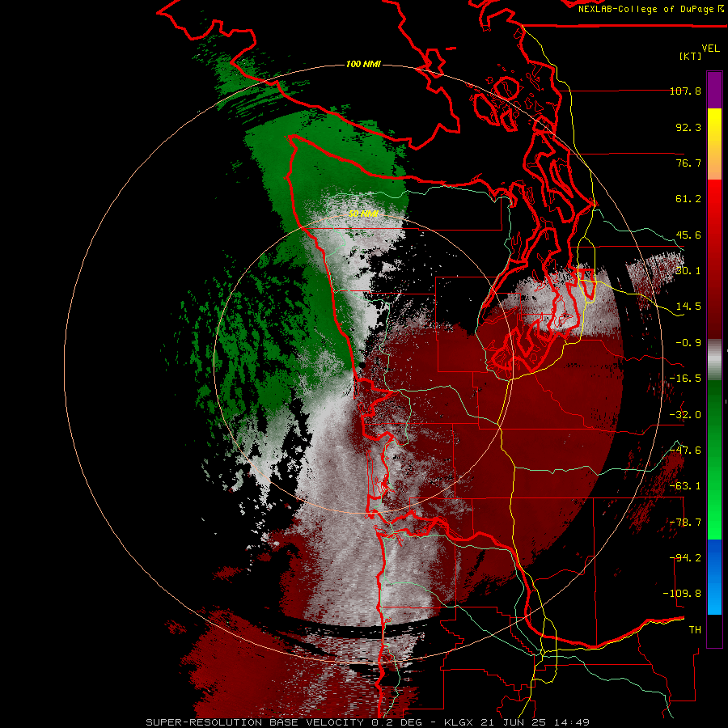Click the 50 NMI range ring label

click(x=363, y=214)
